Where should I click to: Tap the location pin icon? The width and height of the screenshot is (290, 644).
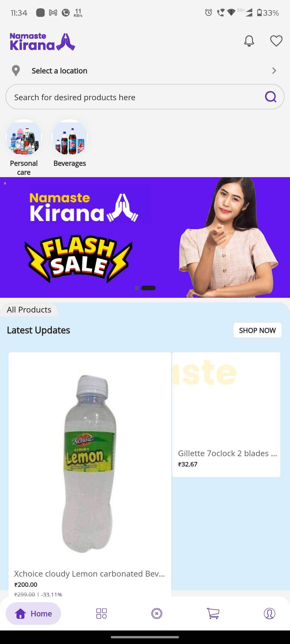coord(16,71)
